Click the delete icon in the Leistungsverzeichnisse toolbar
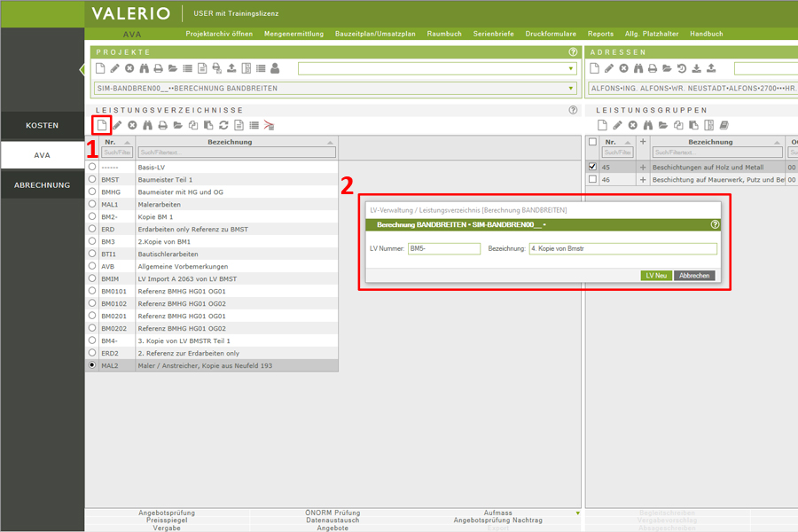The height and width of the screenshot is (532, 798). pyautogui.click(x=132, y=125)
